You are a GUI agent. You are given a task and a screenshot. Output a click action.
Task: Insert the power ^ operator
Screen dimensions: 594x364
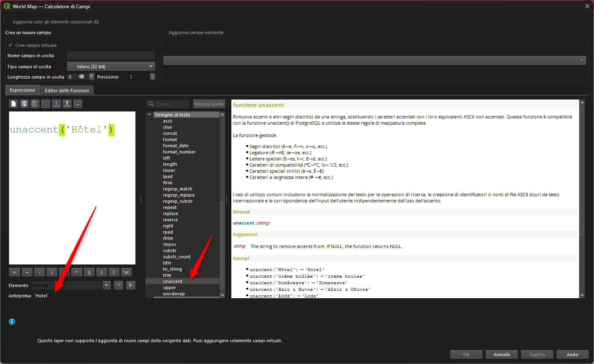(77, 272)
